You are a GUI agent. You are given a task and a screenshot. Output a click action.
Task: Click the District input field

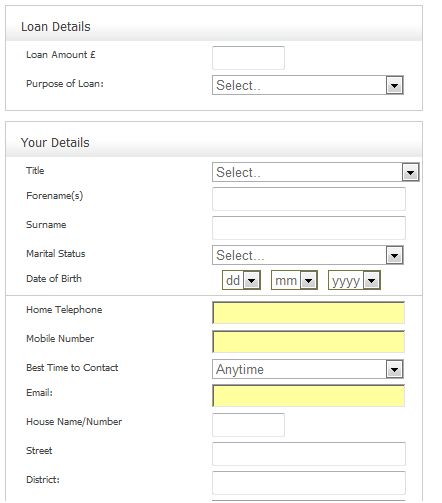309,483
